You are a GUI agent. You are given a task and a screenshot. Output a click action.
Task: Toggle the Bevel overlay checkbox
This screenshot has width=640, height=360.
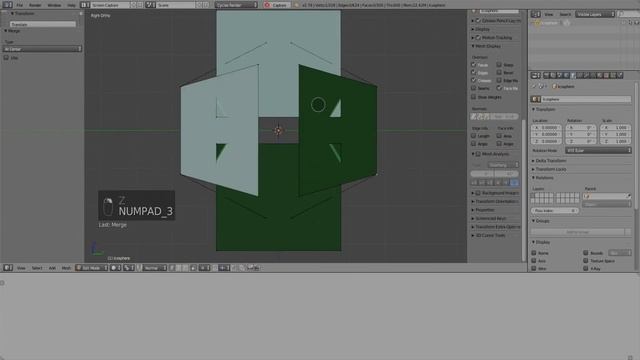coord(499,72)
